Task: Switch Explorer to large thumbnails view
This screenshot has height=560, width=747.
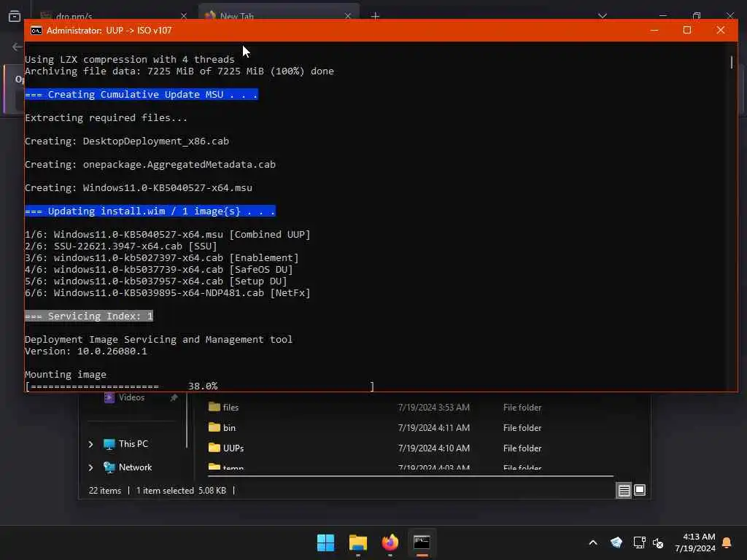Action: tap(640, 491)
